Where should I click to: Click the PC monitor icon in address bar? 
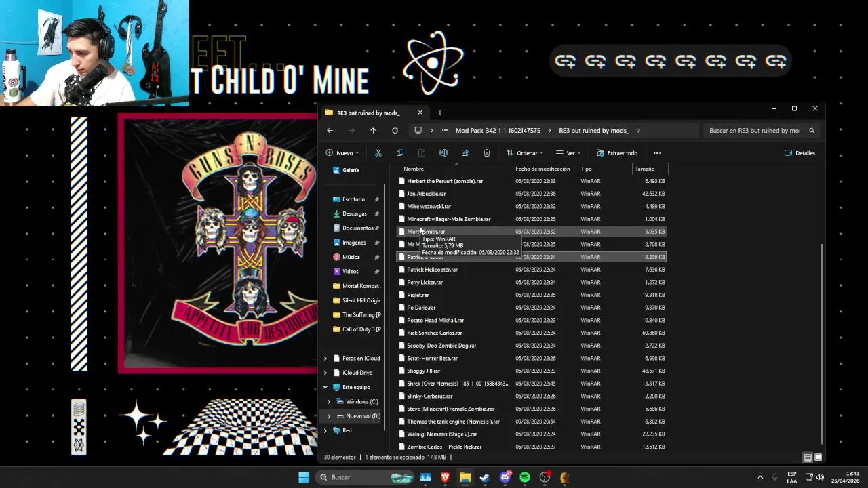click(x=418, y=131)
